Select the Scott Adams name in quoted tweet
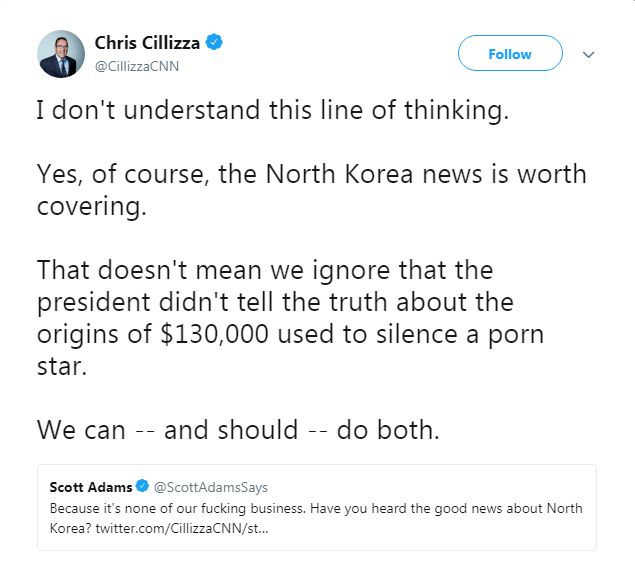 91,487
